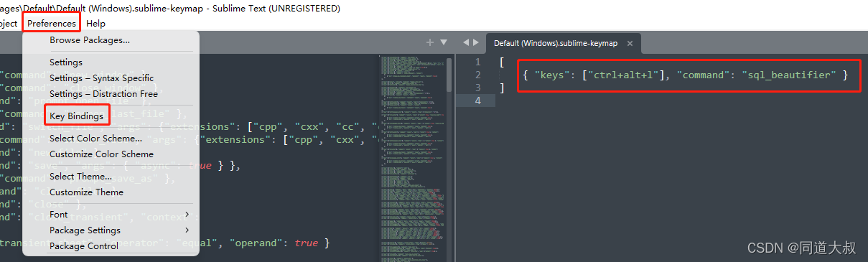Click the "keys" property text
This screenshot has width=868, height=262.
click(x=551, y=75)
